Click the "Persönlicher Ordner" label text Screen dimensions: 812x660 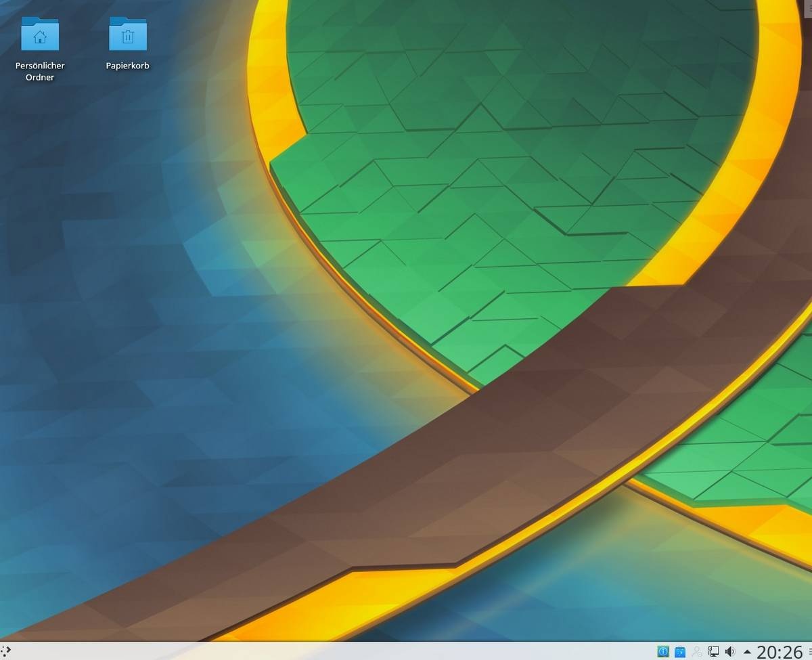coord(40,71)
